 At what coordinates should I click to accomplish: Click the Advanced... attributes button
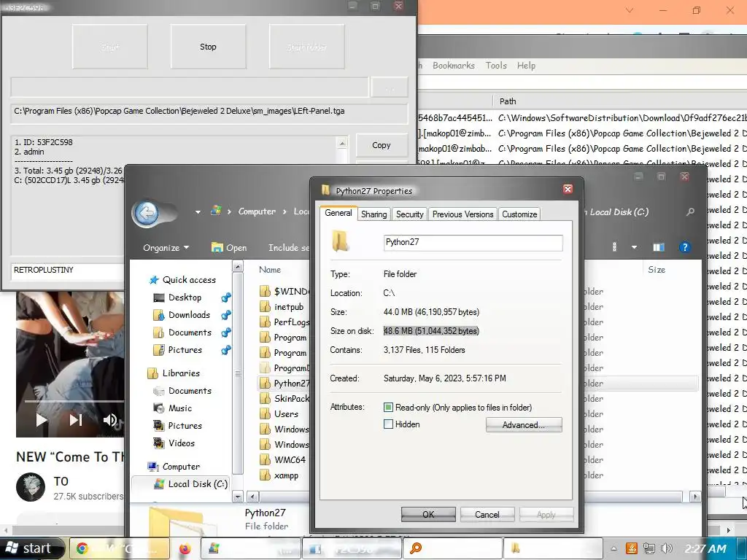pos(524,425)
